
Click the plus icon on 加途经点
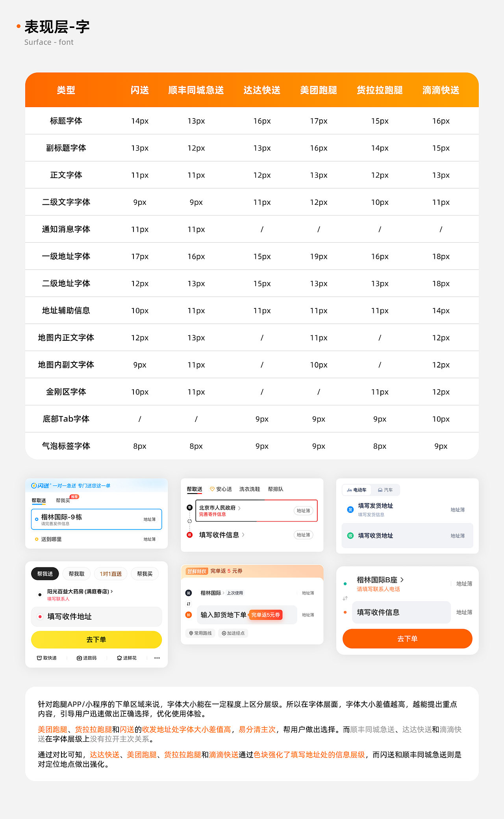pyautogui.click(x=224, y=633)
